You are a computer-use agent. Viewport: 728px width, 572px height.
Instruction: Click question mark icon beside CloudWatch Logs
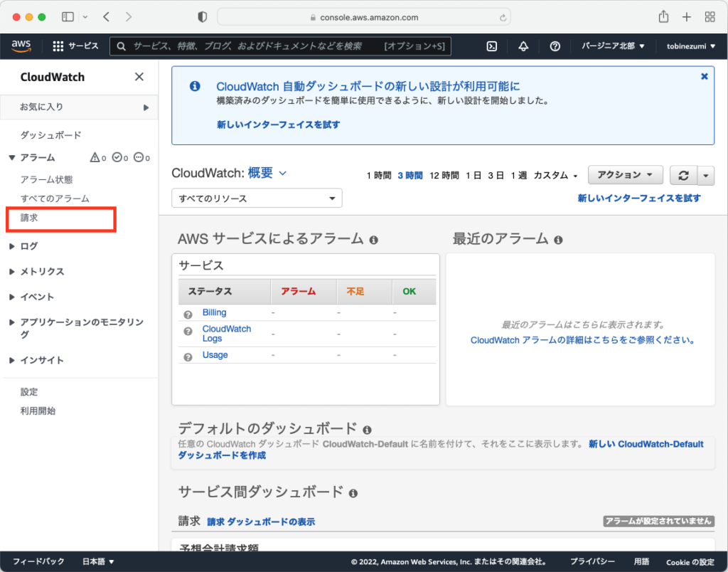(188, 332)
